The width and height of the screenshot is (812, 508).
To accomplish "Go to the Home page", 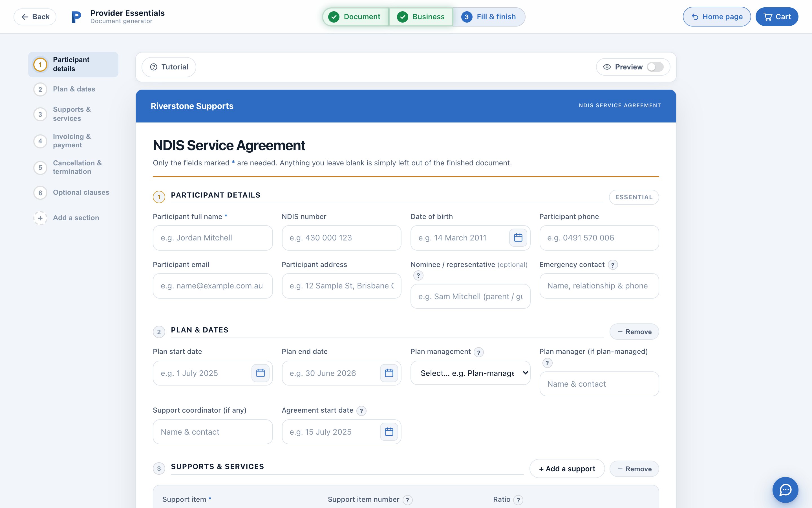I will (717, 17).
